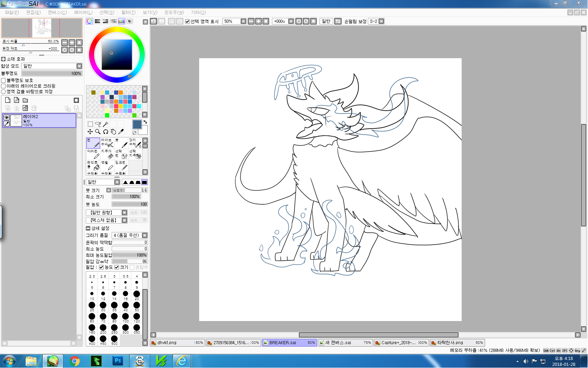The width and height of the screenshot is (588, 368).
Task: Toggle transparent color swatch
Action: point(134,133)
